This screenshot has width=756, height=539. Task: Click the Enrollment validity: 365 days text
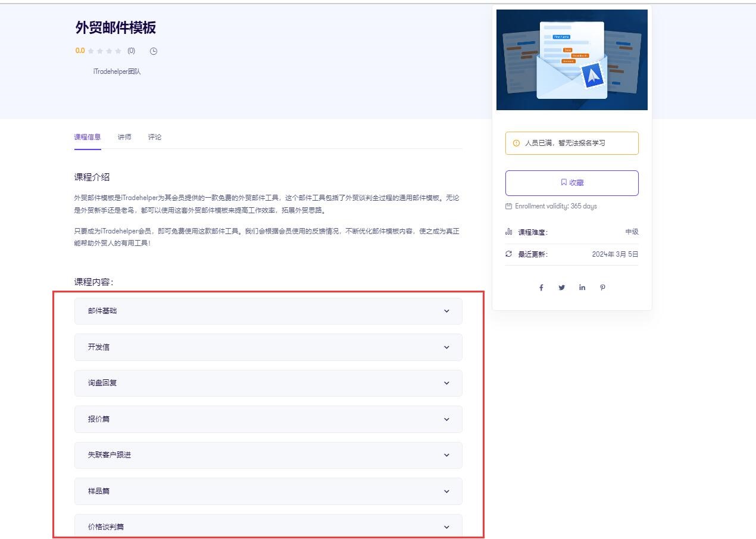pyautogui.click(x=556, y=207)
